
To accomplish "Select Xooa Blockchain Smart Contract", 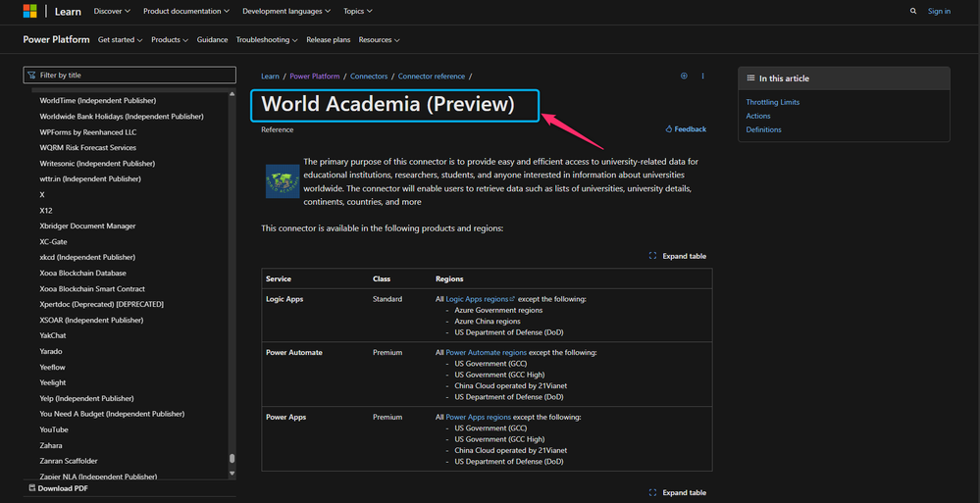I will click(92, 288).
